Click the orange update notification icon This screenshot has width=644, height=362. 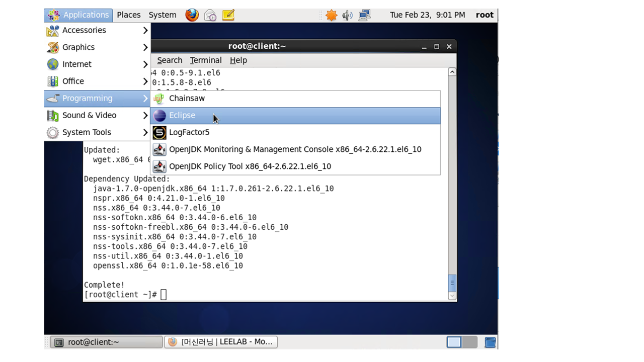(331, 15)
